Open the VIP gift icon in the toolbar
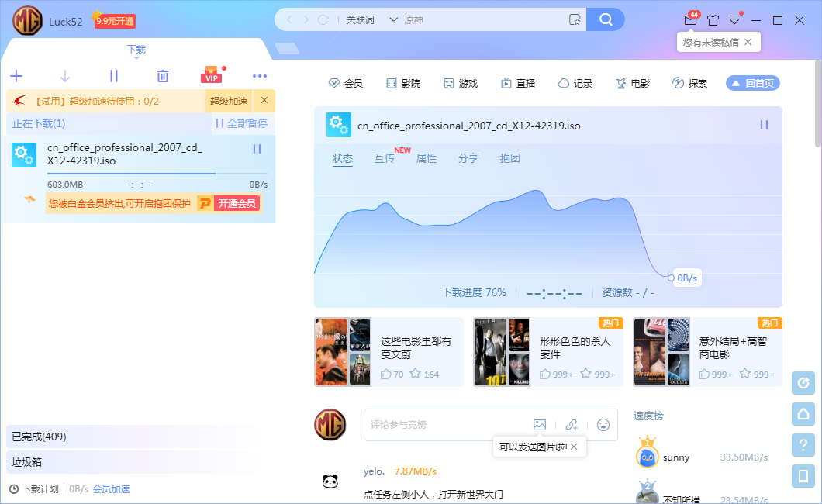822x504 pixels. click(x=212, y=75)
